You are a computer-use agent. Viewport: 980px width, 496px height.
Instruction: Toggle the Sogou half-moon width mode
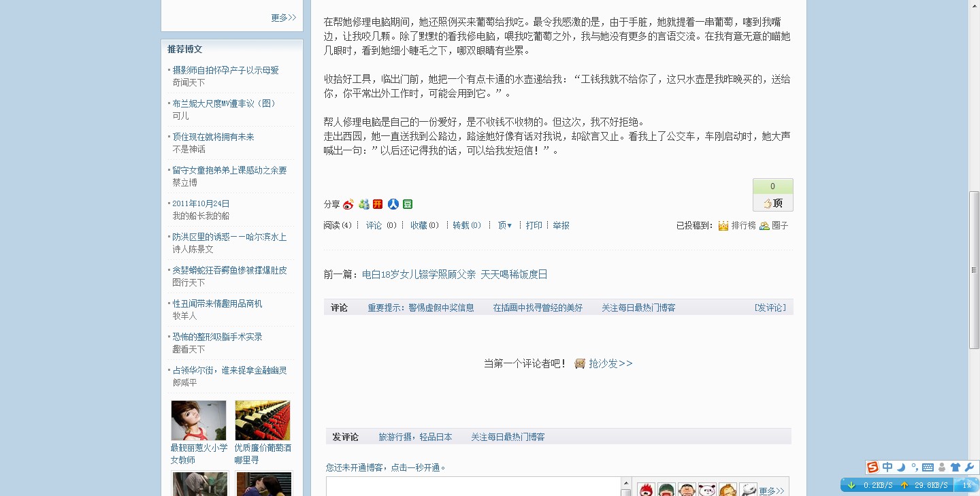pyautogui.click(x=901, y=467)
